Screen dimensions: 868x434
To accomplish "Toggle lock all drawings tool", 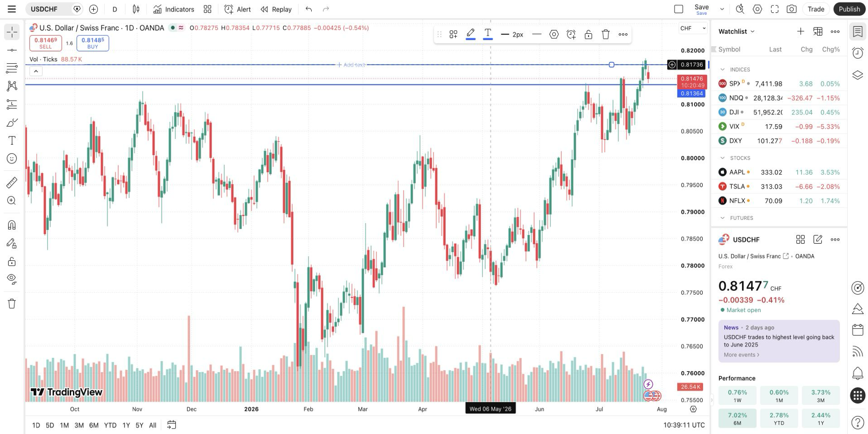I will [x=12, y=262].
